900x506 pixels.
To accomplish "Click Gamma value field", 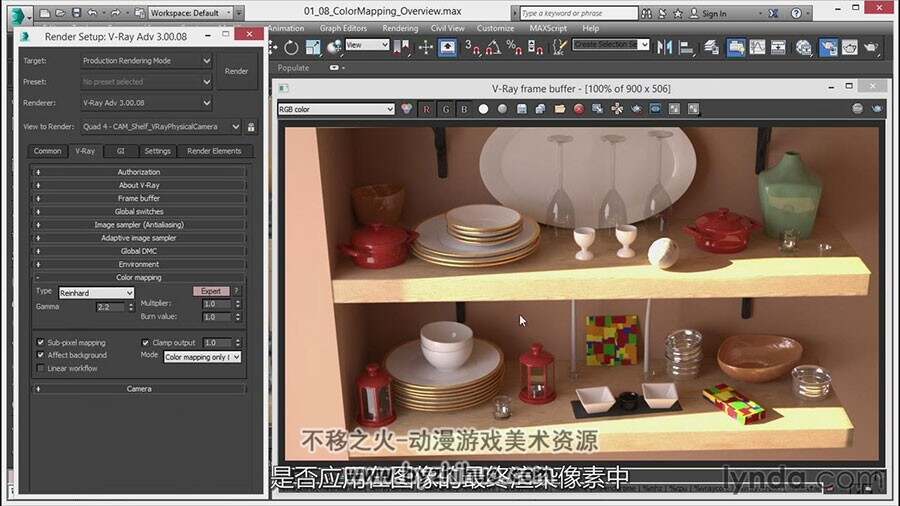I will point(110,307).
